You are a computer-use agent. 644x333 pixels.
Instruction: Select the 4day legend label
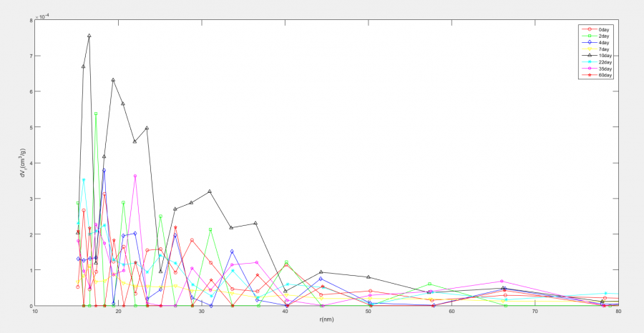tap(603, 43)
